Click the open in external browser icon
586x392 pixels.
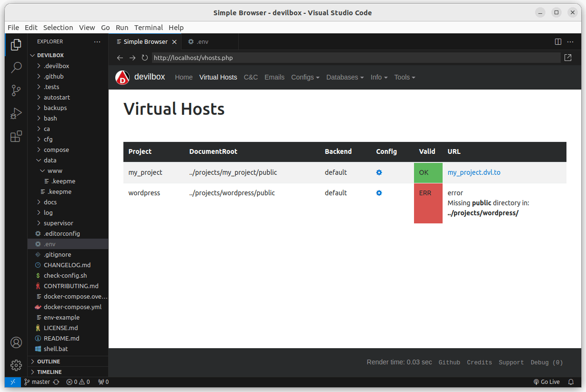[x=568, y=58]
